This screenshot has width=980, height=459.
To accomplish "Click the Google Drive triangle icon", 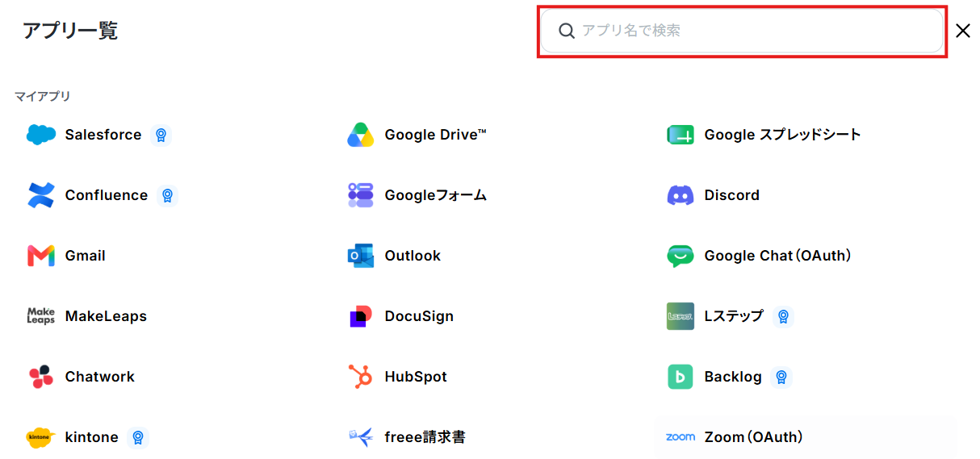I will coord(360,135).
